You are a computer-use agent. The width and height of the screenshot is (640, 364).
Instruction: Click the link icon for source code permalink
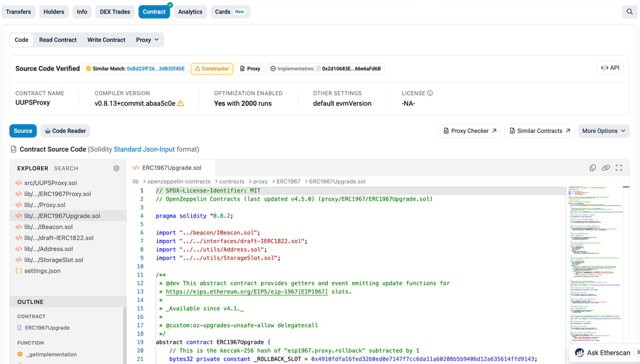coord(606,167)
